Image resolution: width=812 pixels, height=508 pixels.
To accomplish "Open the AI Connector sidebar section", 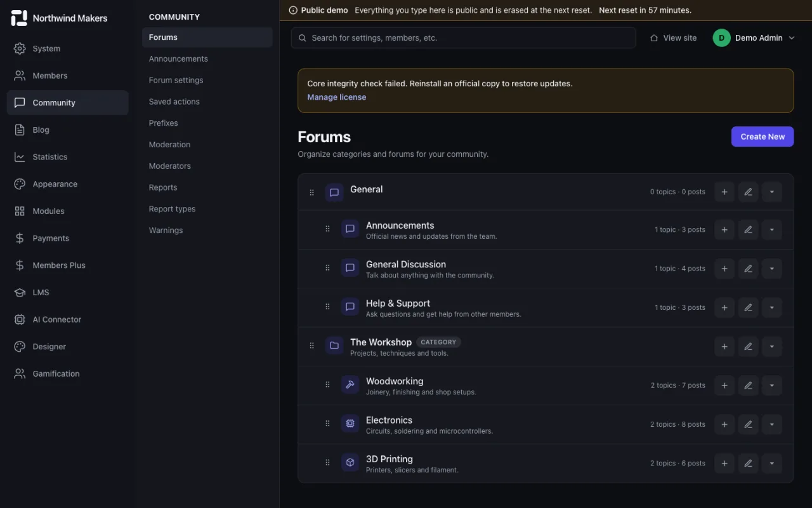I will [x=67, y=319].
